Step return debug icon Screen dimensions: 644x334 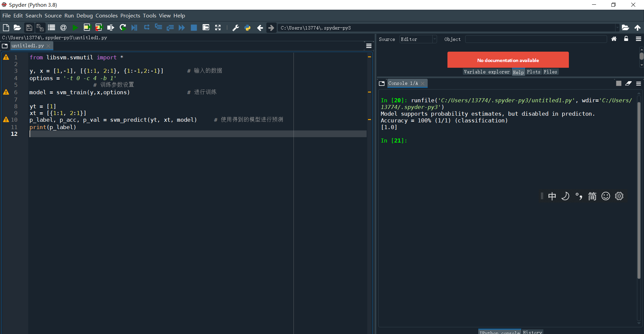click(x=170, y=27)
